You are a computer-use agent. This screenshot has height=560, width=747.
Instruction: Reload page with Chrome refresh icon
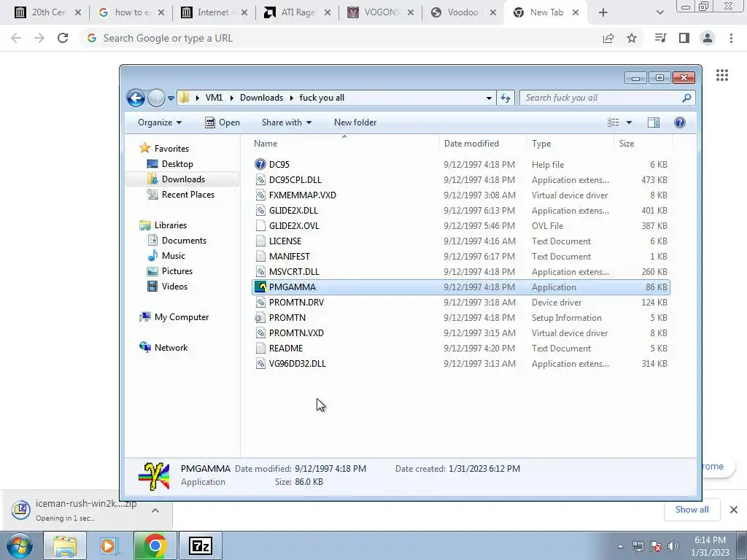tap(63, 38)
